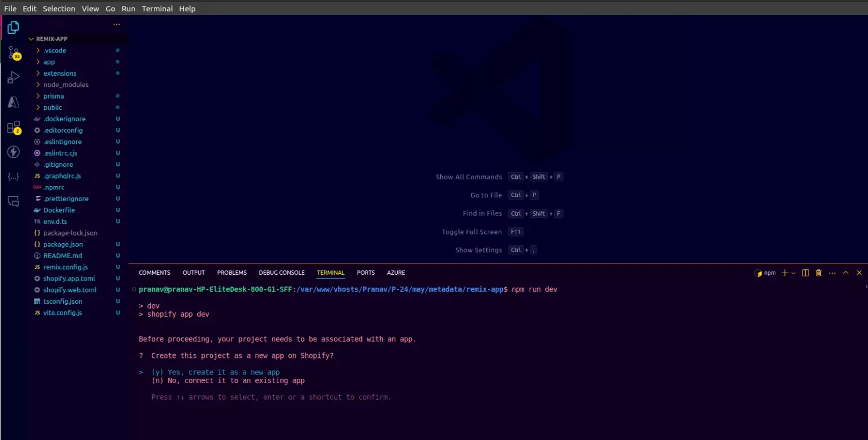Viewport: 868px width, 440px height.
Task: Open the JSON braces icon in activity bar
Action: pos(13,177)
